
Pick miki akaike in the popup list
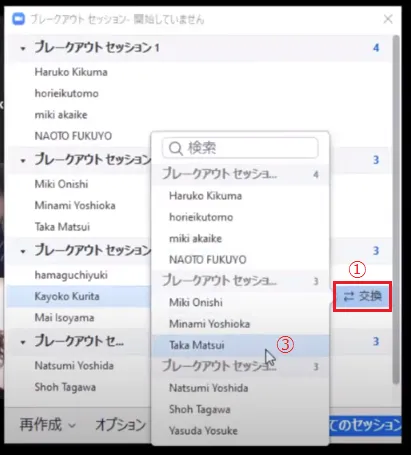(x=240, y=238)
